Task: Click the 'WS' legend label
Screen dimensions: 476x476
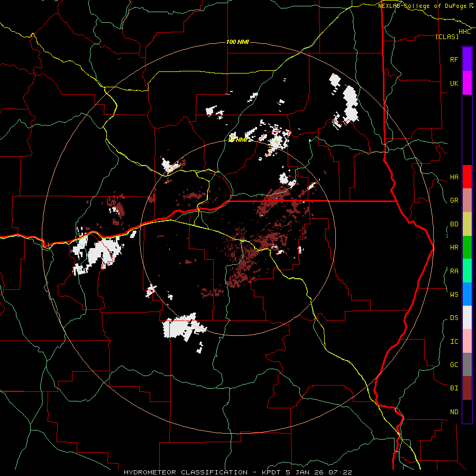Action: tap(454, 294)
